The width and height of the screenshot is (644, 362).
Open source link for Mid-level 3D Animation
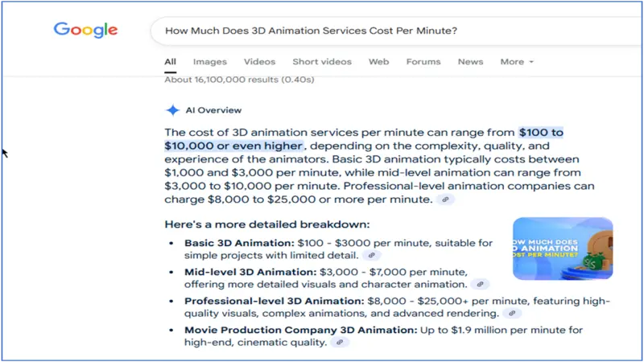[480, 284]
